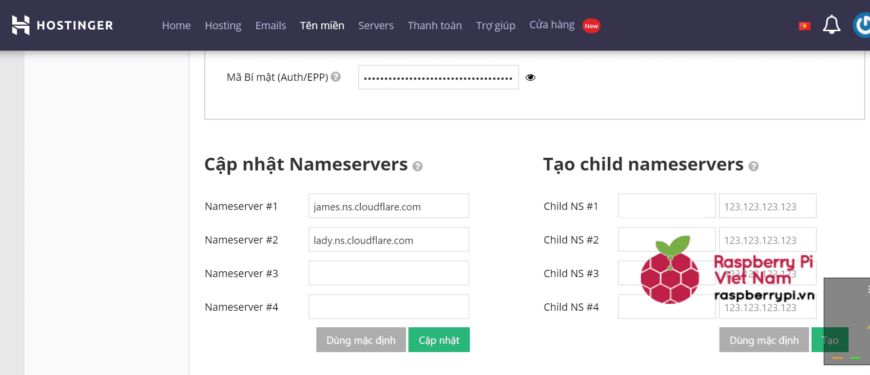This screenshot has height=375, width=870.
Task: Click help icon beside Tạo child nameservers
Action: pyautogui.click(x=753, y=166)
